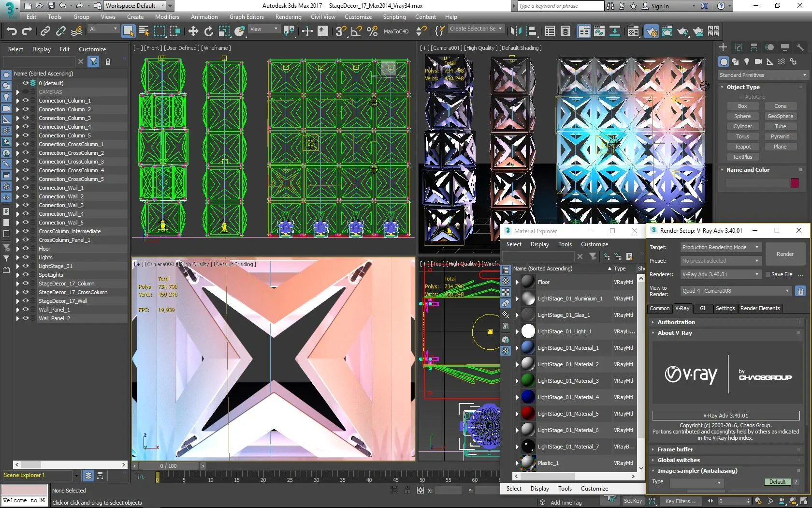Toggle the selection lock icon in Scene Explorer
The height and width of the screenshot is (508, 812).
108,61
